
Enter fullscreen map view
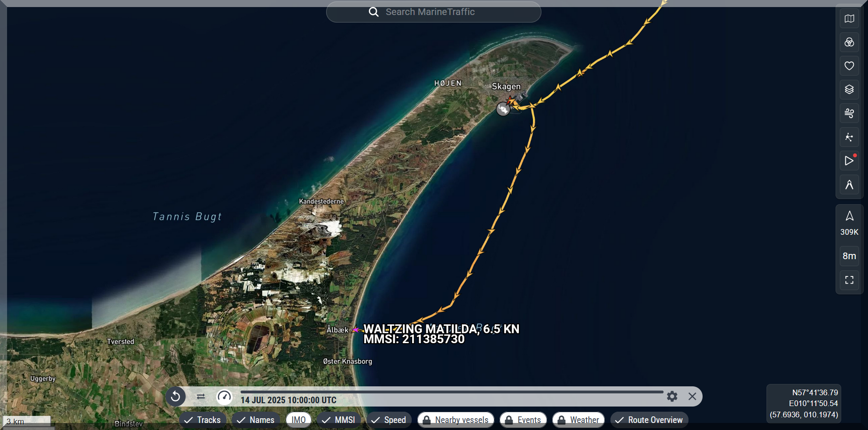[849, 280]
